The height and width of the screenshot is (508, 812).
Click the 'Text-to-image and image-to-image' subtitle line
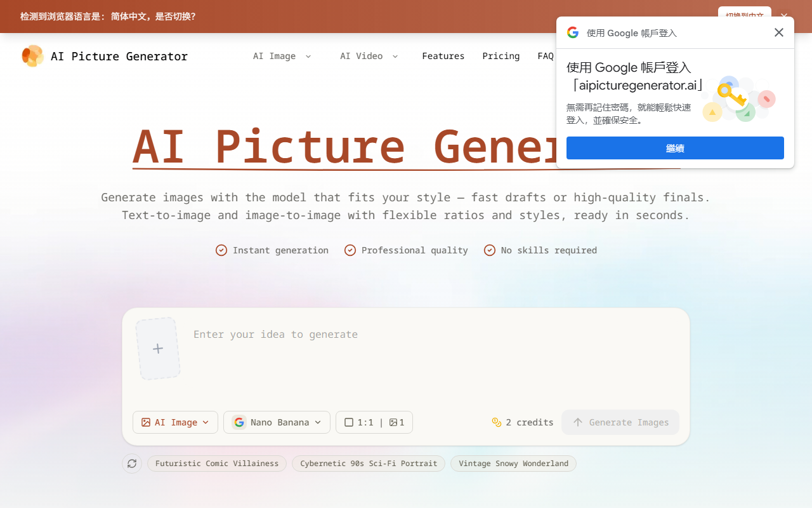point(405,215)
